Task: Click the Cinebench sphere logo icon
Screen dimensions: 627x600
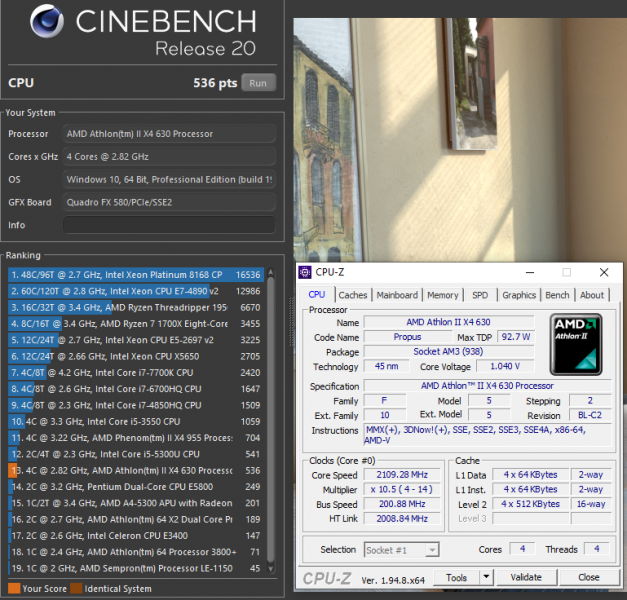Action: click(x=47, y=21)
